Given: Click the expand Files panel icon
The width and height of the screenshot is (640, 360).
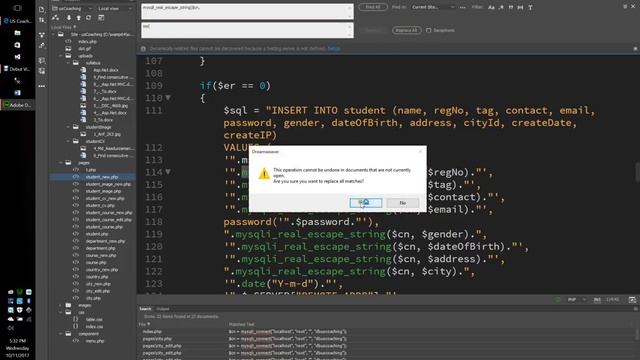Looking at the screenshot, I should click(101, 18).
